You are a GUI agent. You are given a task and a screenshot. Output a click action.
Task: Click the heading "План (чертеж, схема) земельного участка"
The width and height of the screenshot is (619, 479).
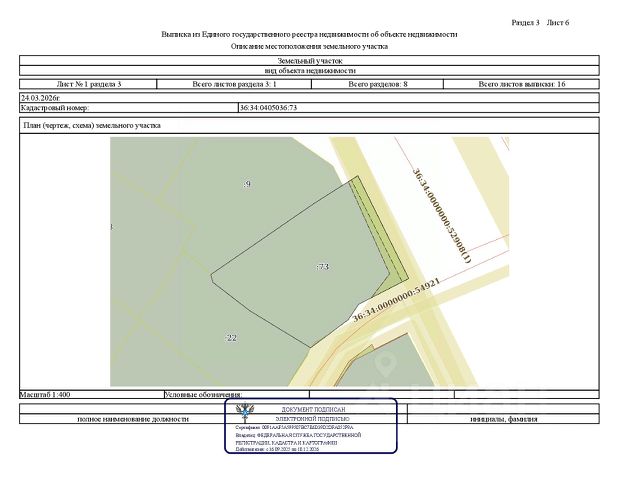click(x=92, y=126)
